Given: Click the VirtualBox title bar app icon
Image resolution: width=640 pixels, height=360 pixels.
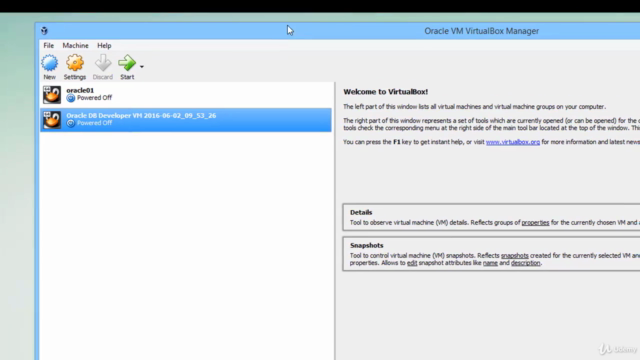Looking at the screenshot, I should coord(44,31).
